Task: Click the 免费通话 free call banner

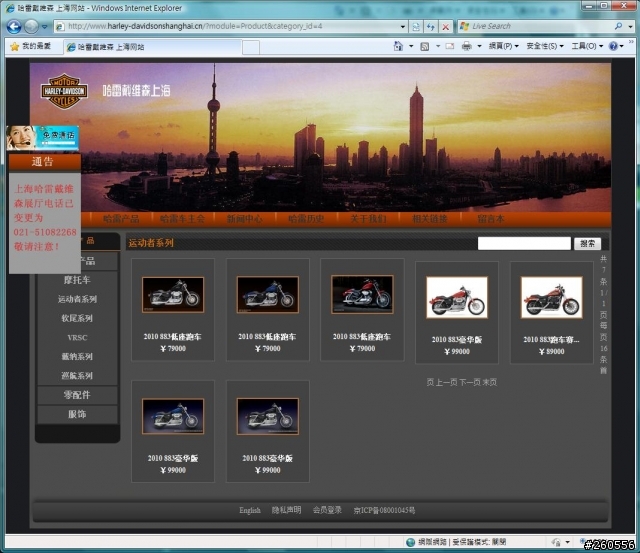Action: [x=42, y=138]
